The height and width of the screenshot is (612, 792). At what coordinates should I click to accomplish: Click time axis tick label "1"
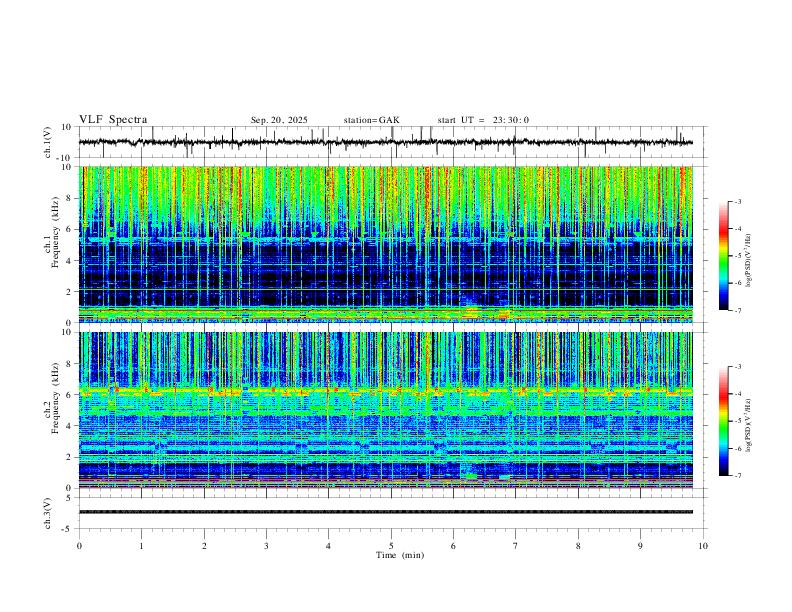(x=141, y=546)
